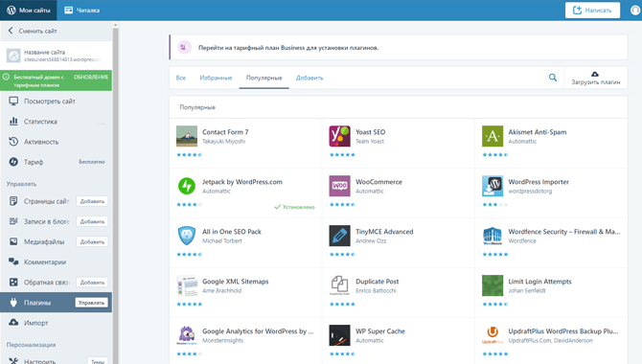Open the WooCommerce plugin icon
The width and height of the screenshot is (642, 364).
click(x=339, y=186)
